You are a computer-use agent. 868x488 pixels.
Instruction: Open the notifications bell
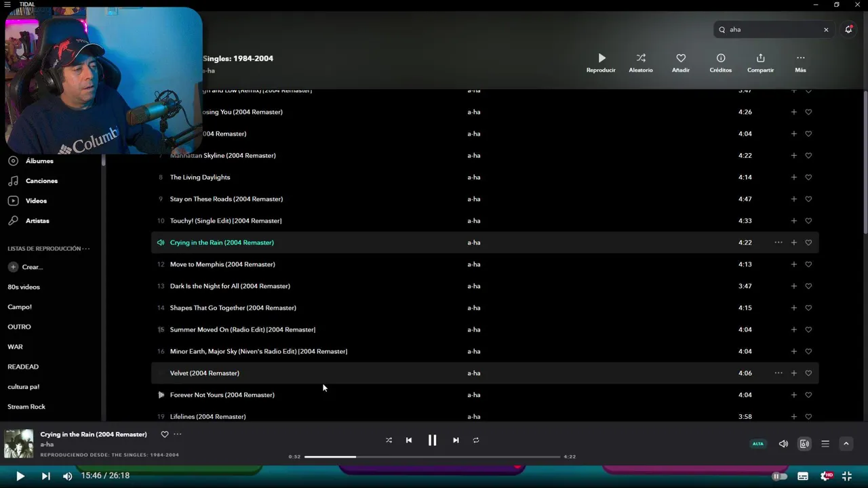click(x=848, y=30)
